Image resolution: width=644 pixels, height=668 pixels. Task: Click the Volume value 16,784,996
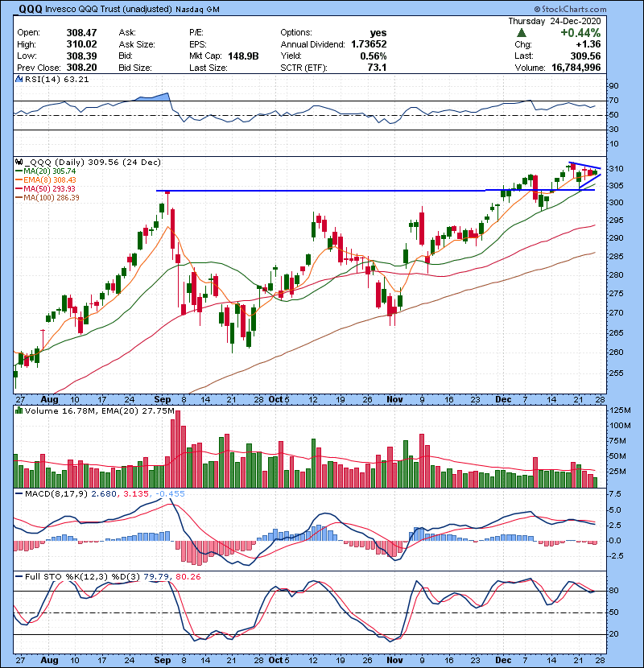tap(576, 68)
